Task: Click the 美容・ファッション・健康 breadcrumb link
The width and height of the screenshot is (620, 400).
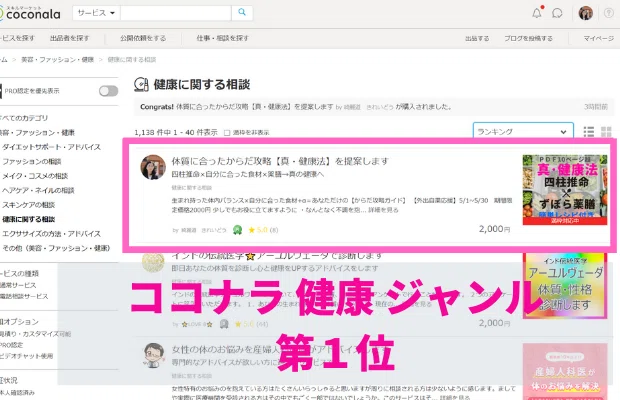Action: [57, 60]
